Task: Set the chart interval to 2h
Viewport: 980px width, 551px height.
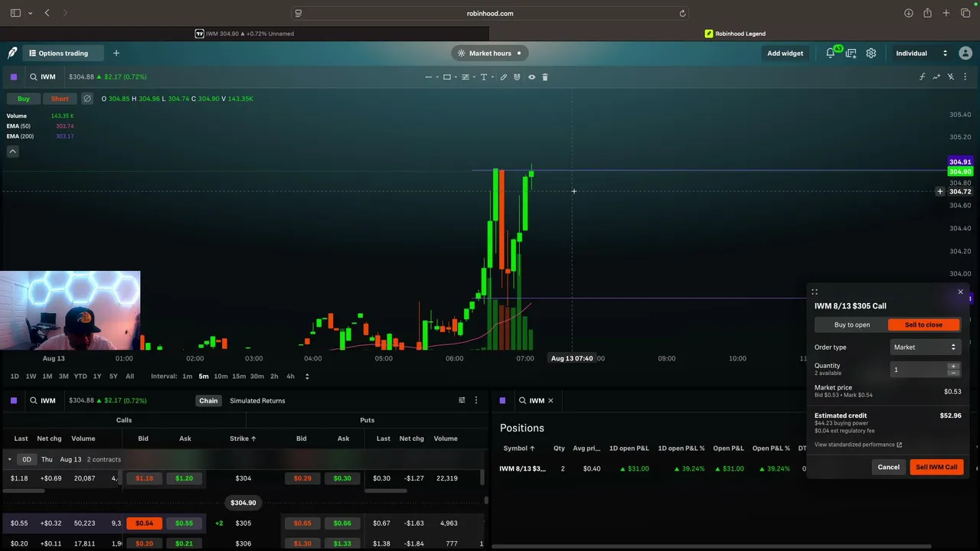Action: pyautogui.click(x=274, y=377)
